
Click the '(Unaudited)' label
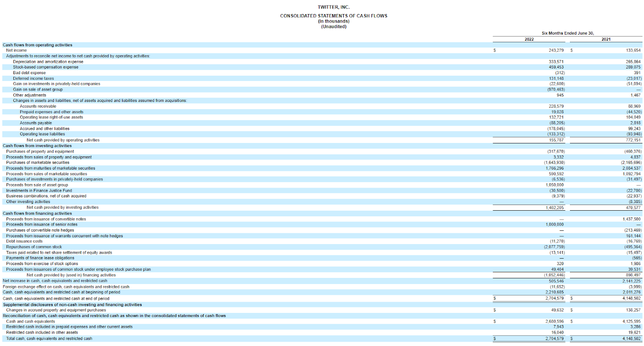click(334, 27)
